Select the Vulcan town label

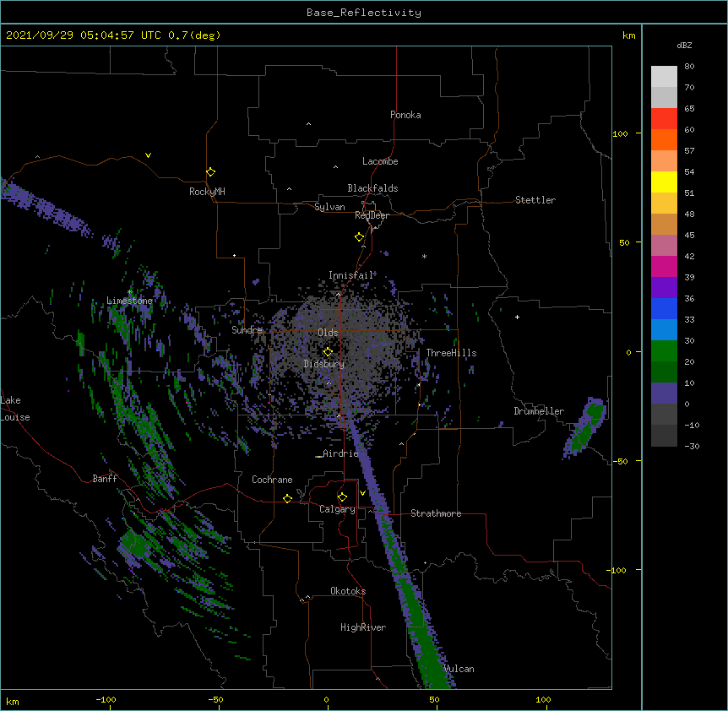click(459, 669)
